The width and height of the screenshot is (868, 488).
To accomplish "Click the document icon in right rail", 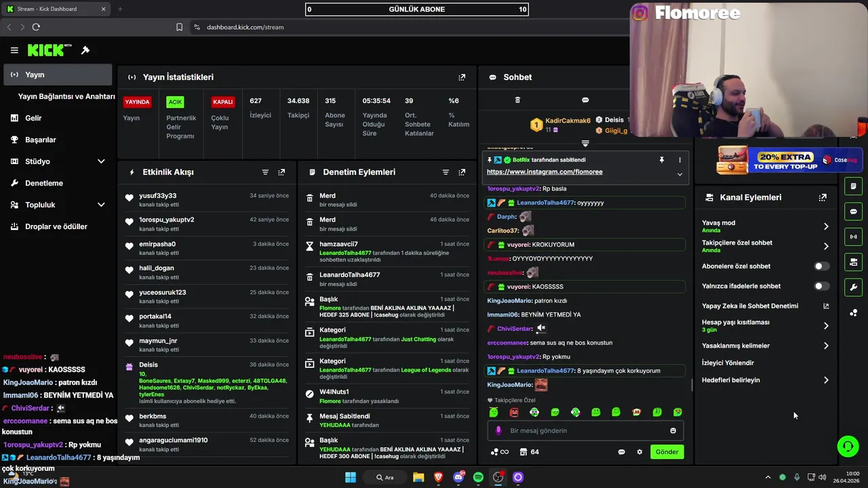I will [x=853, y=186].
